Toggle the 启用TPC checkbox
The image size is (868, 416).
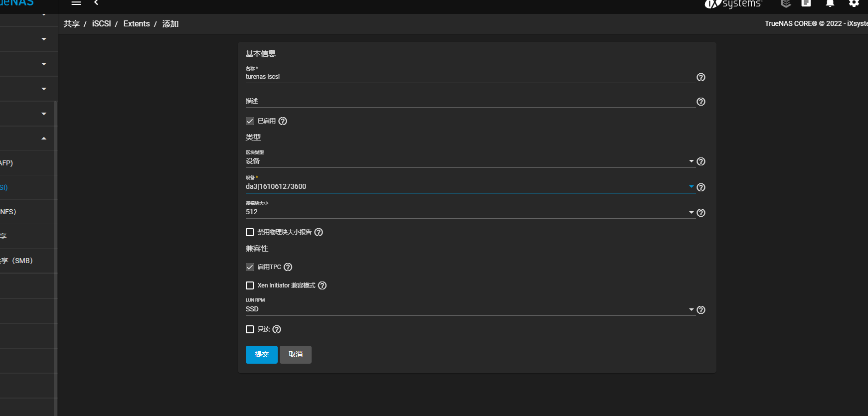click(250, 267)
